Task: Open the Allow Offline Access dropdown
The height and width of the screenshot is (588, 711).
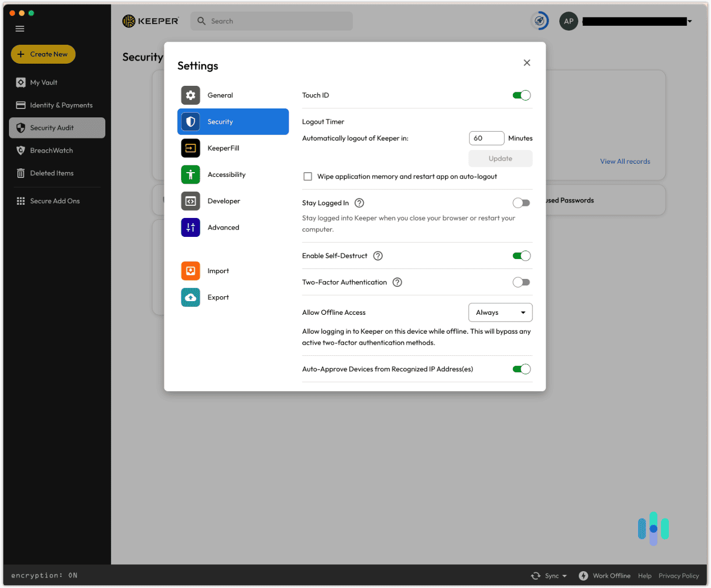Action: [x=500, y=312]
